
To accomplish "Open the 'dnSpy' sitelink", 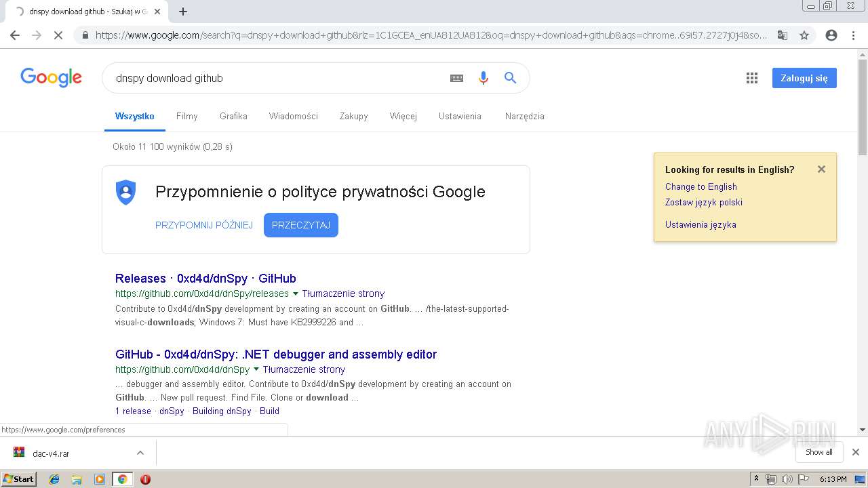I will 172,411.
